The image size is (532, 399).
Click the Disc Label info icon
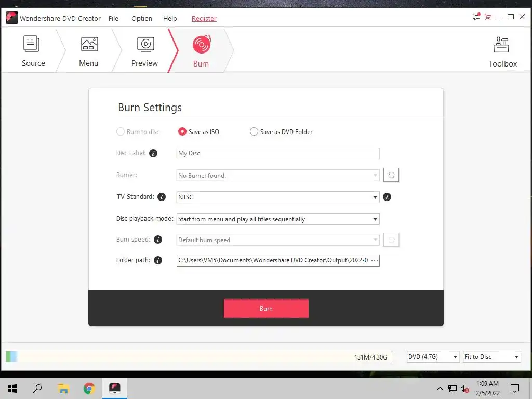(153, 153)
